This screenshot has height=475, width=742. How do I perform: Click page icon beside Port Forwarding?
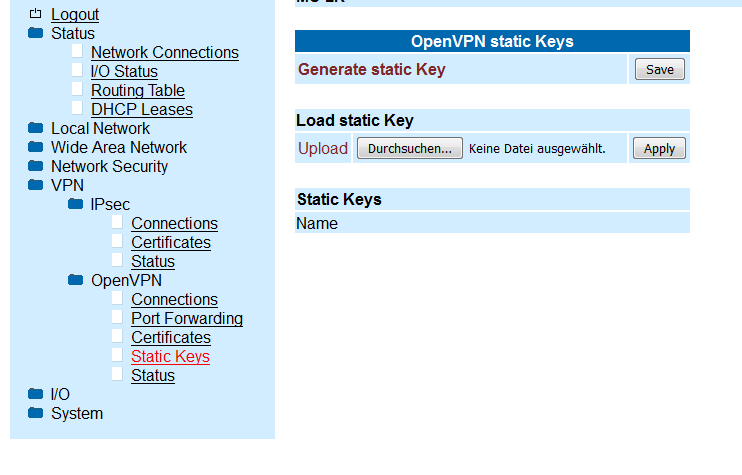(x=117, y=317)
